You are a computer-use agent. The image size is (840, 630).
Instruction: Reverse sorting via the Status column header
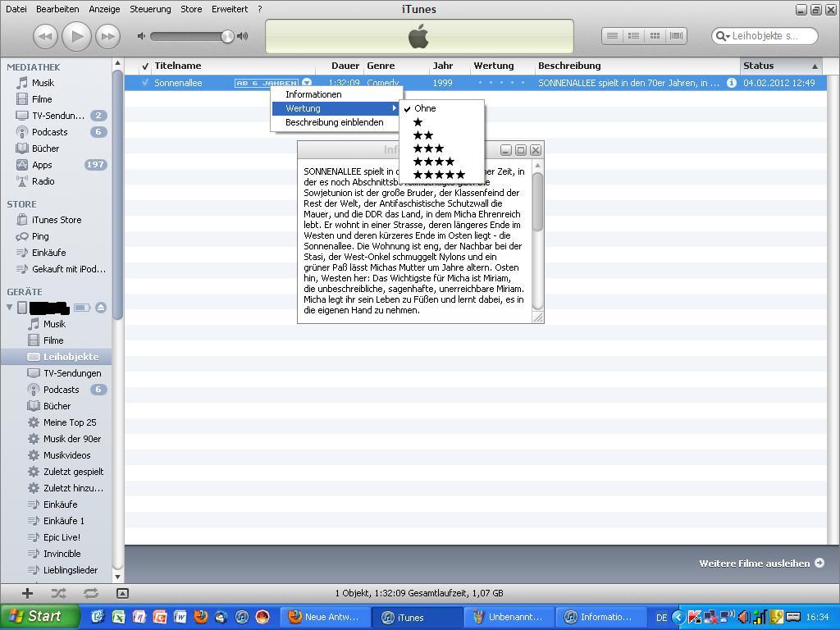click(x=781, y=66)
